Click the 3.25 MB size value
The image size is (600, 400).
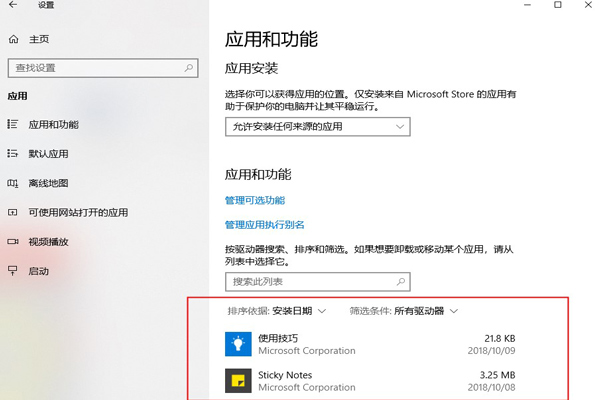(497, 375)
